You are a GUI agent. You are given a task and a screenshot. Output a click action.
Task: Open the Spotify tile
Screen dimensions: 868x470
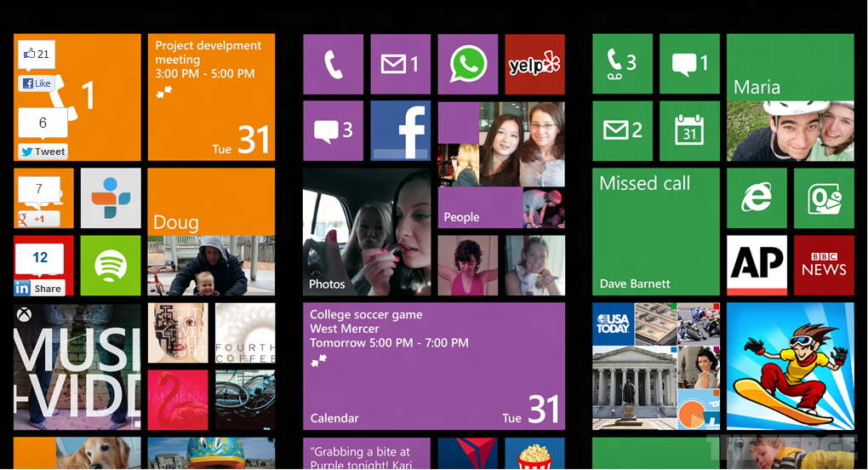point(111,265)
